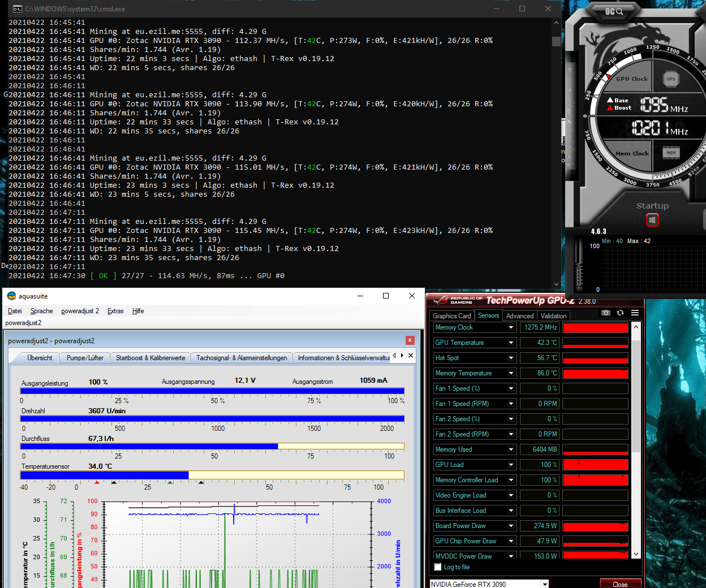Click the Afterburner OC Scanner search icon

[x=614, y=11]
